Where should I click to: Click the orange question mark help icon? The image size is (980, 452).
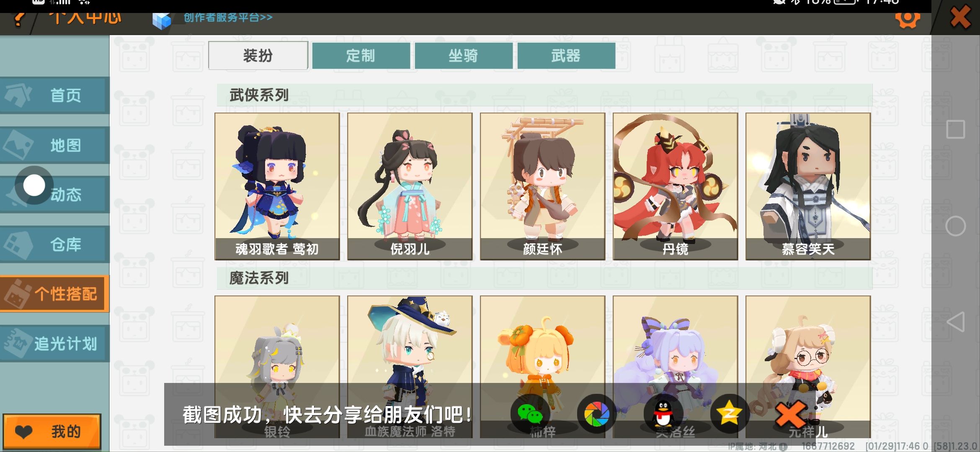point(19,19)
